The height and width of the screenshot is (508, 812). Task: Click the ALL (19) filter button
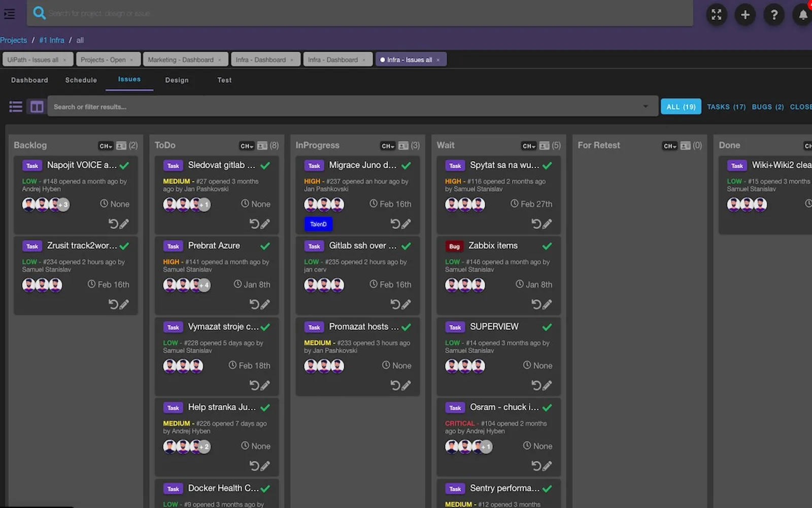pyautogui.click(x=681, y=107)
